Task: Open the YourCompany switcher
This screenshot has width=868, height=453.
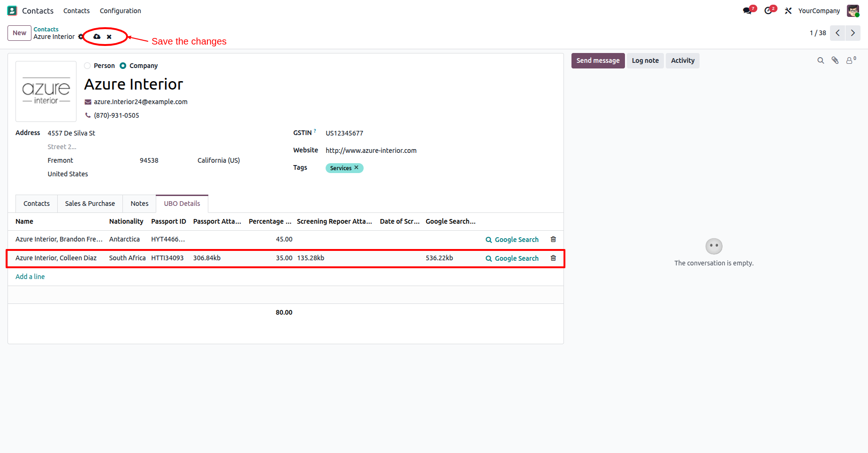Action: click(819, 11)
